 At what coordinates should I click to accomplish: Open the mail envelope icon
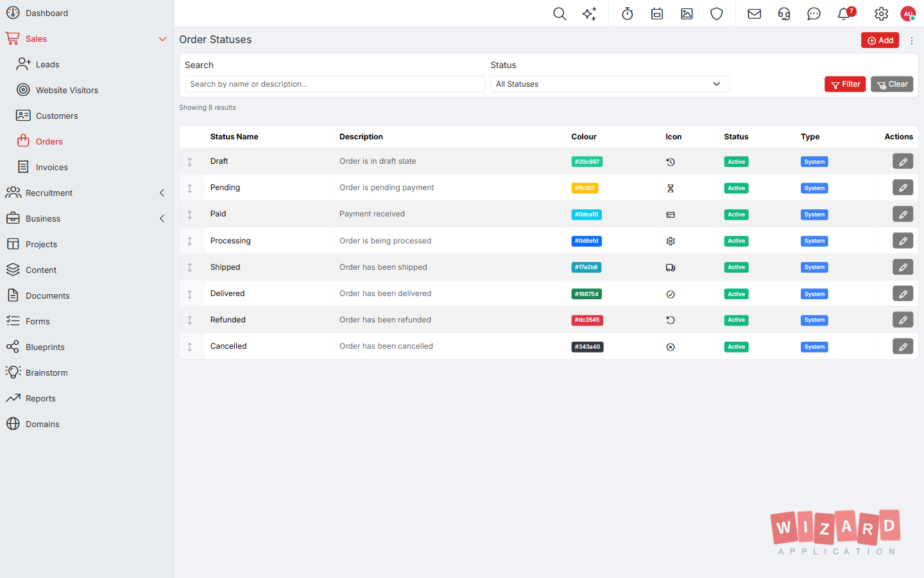coord(755,13)
